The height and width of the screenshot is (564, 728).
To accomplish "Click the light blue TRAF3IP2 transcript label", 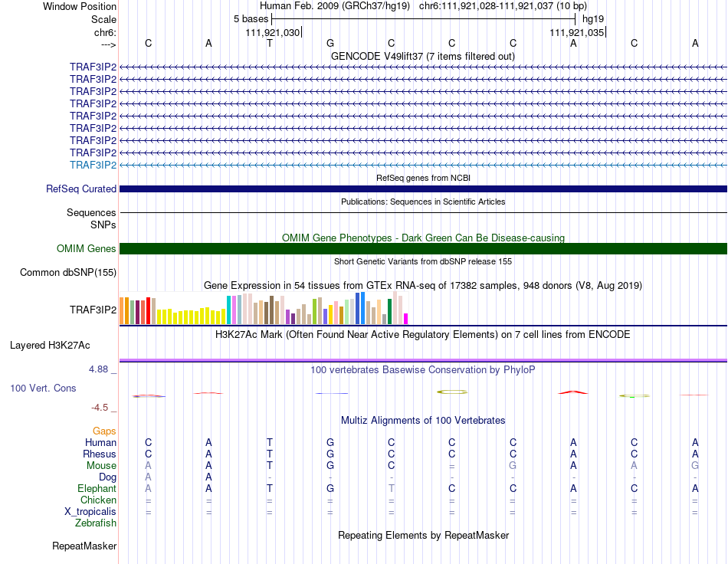I will [93, 165].
